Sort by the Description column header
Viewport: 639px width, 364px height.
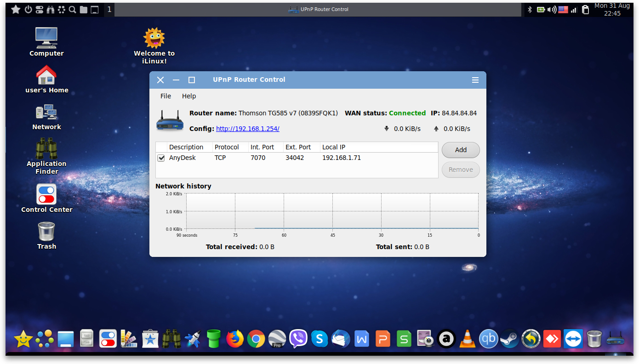189,147
